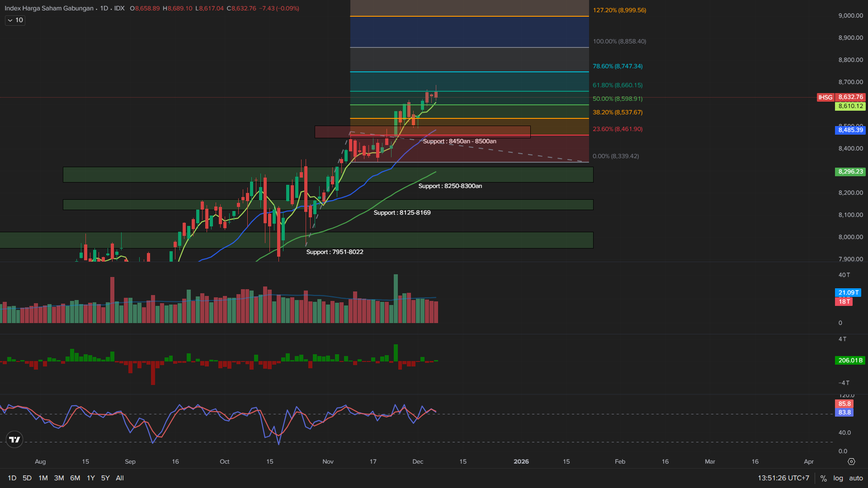Viewport: 868px width, 488px height.
Task: Open chart settings gear icon
Action: [851, 461]
